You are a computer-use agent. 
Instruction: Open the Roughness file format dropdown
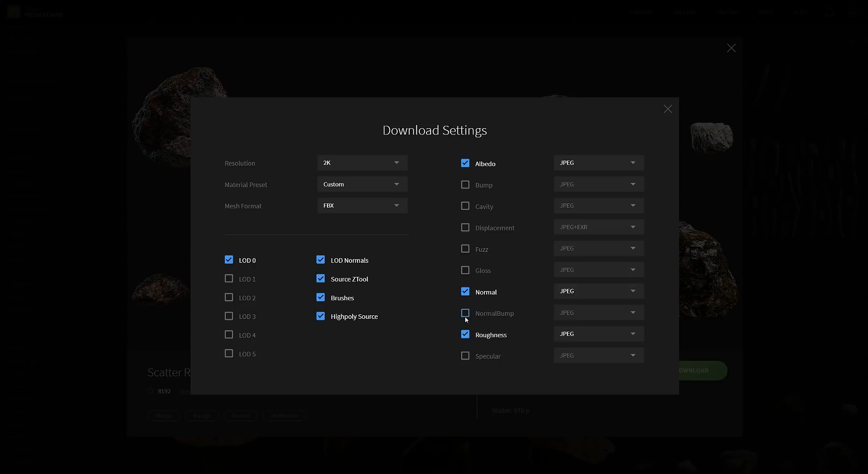click(598, 334)
